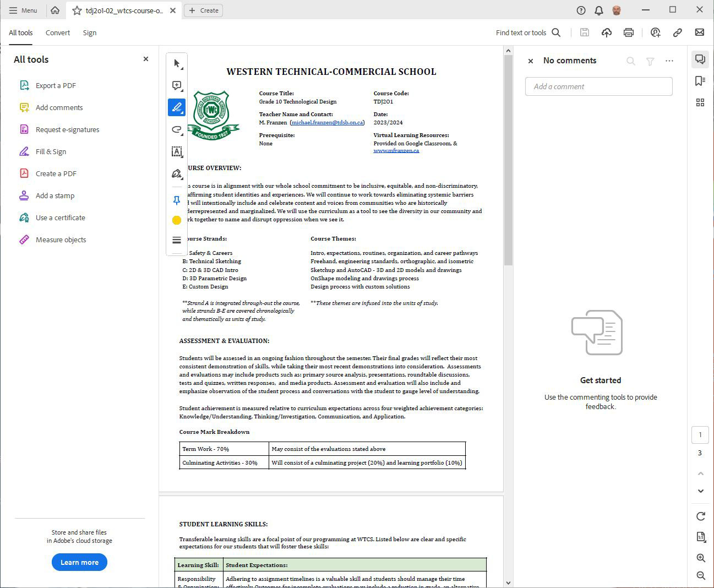The image size is (714, 588).
Task: Select the text box tool
Action: [177, 152]
